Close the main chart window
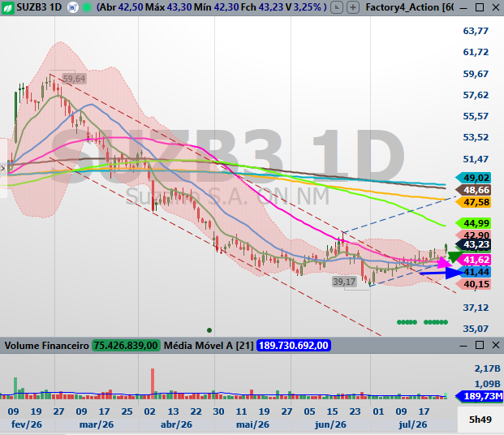 click(x=496, y=7)
